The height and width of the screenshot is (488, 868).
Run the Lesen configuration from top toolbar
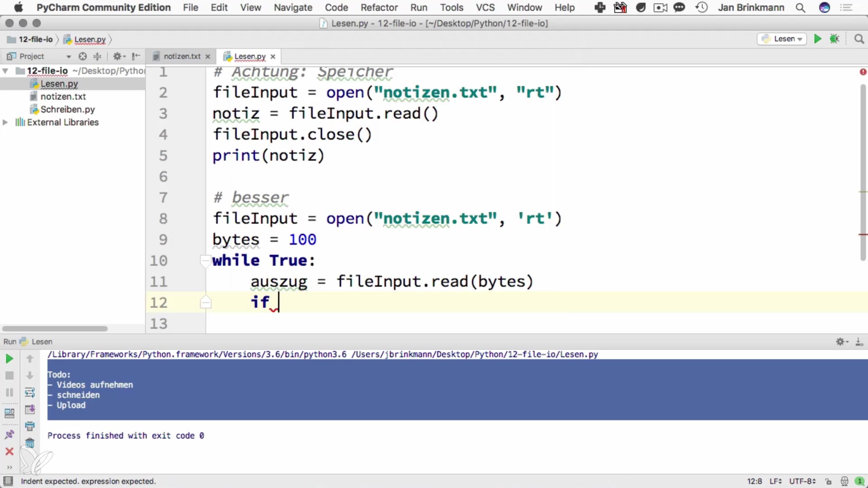(x=817, y=39)
